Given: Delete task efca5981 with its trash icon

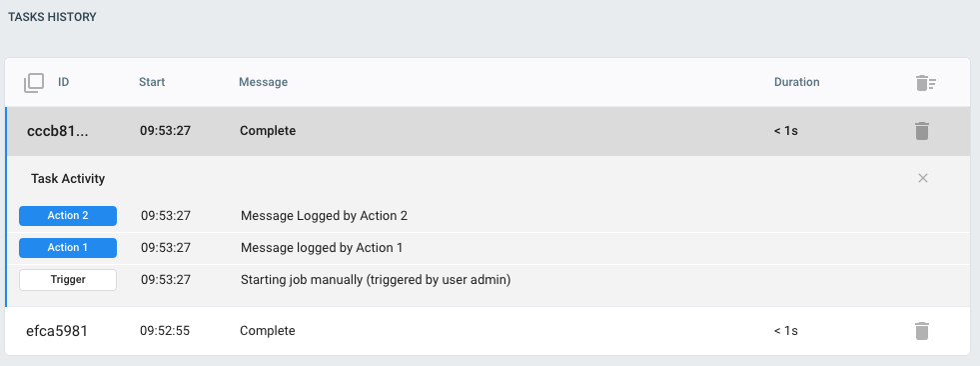Looking at the screenshot, I should pyautogui.click(x=922, y=331).
